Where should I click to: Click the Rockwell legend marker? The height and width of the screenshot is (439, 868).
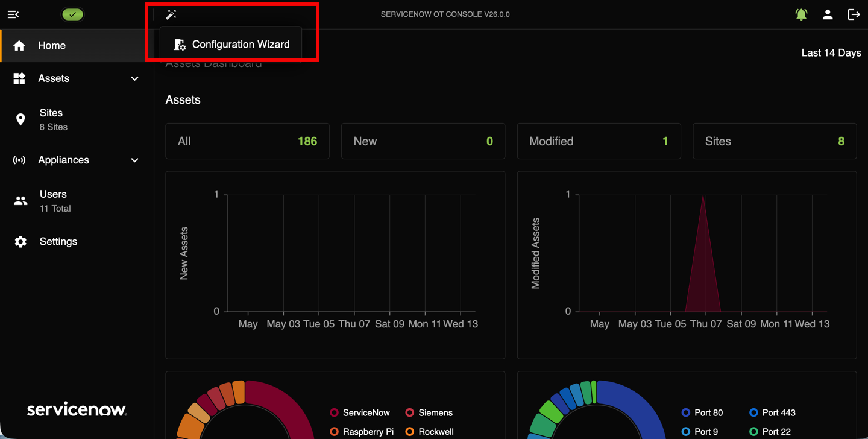pyautogui.click(x=409, y=432)
